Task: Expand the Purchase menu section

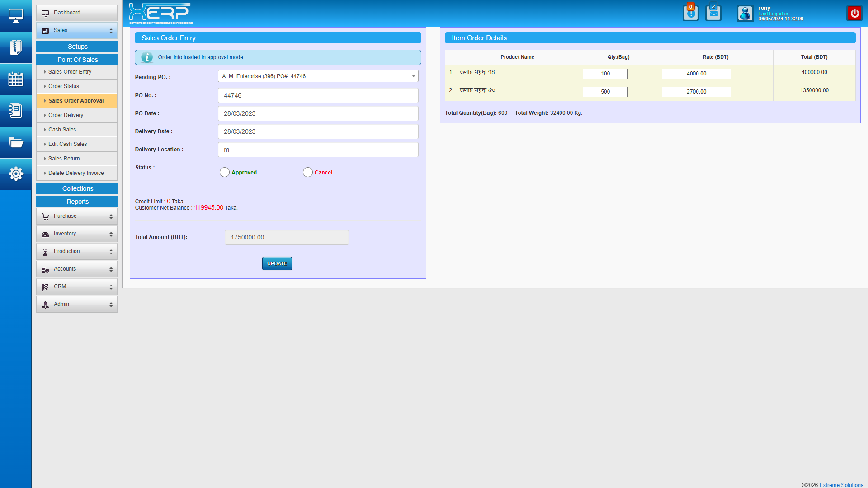Action: [77, 216]
